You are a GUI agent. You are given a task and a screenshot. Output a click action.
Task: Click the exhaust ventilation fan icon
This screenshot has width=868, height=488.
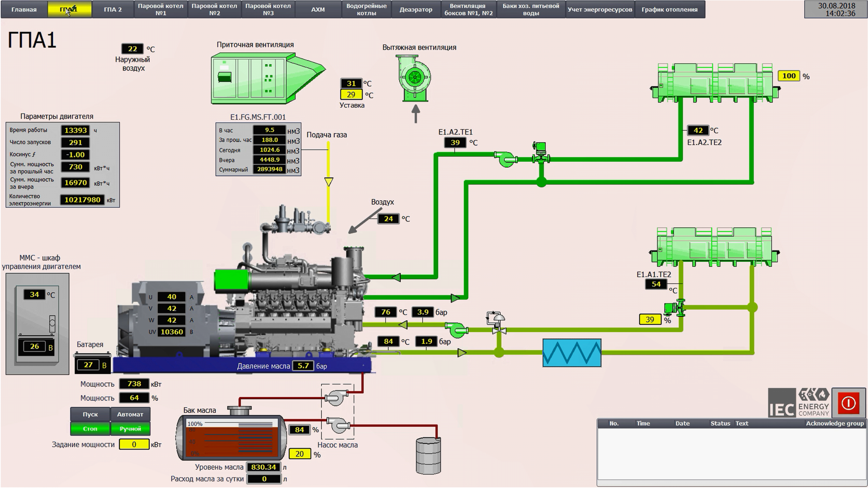point(414,78)
